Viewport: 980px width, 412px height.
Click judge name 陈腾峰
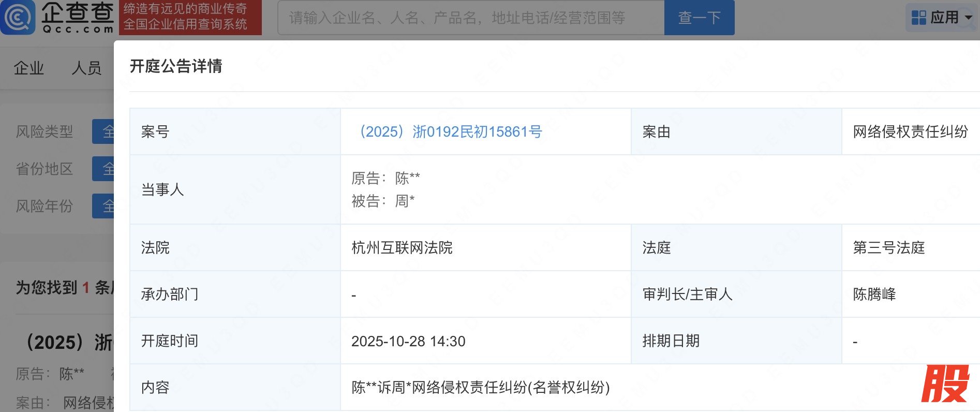(874, 295)
